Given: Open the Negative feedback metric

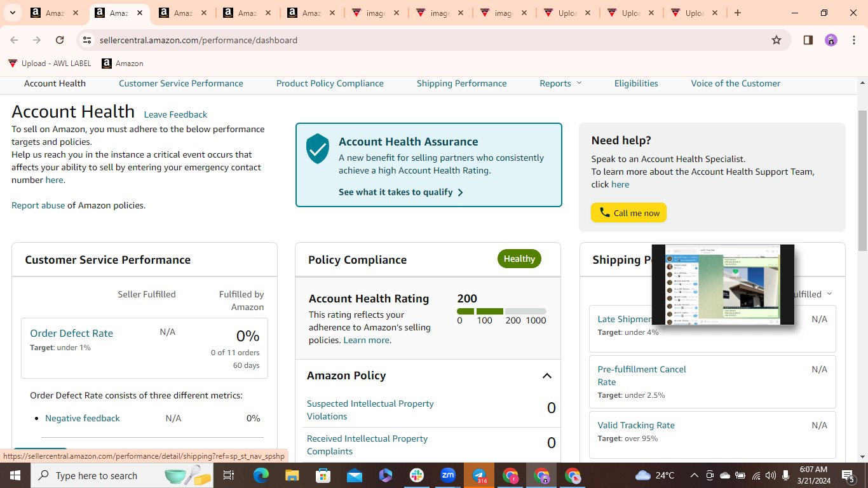Looking at the screenshot, I should 83,418.
